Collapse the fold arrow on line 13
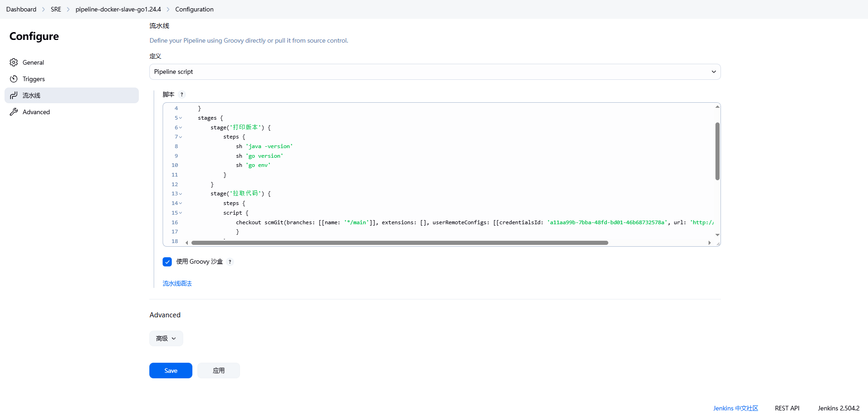 click(180, 194)
